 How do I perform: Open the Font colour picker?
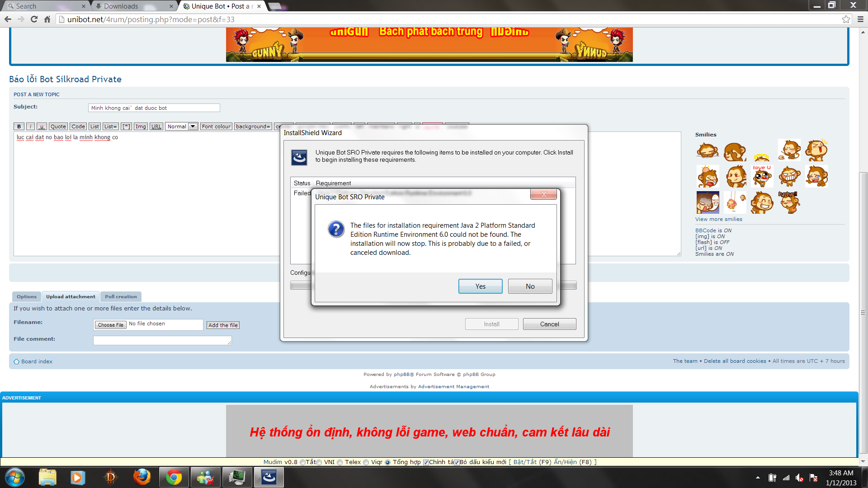pos(216,127)
